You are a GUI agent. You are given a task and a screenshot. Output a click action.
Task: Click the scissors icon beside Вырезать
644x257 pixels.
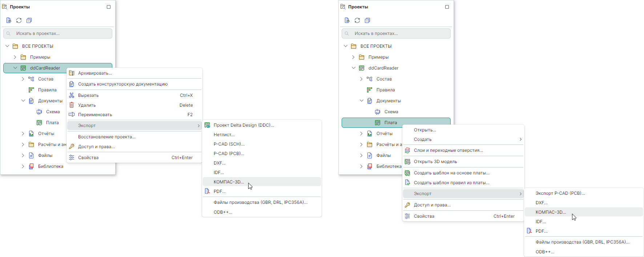[x=72, y=95]
